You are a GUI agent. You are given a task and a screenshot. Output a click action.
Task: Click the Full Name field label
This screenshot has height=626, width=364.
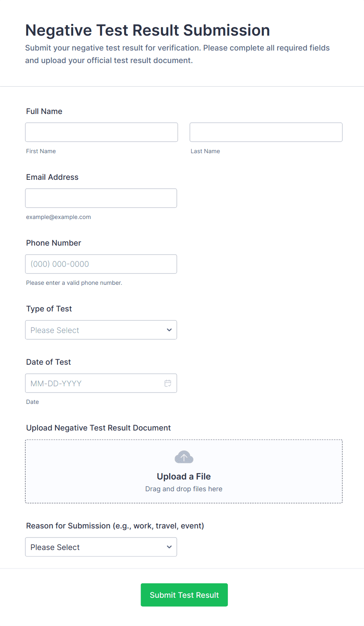pyautogui.click(x=44, y=111)
